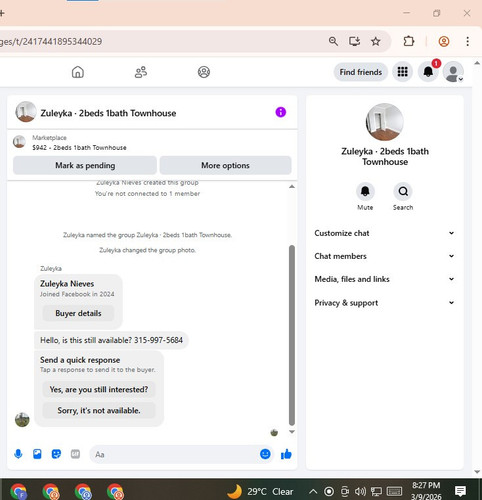Viewport: 482px width, 500px height.
Task: Open the notifications bell icon
Action: coord(428,72)
